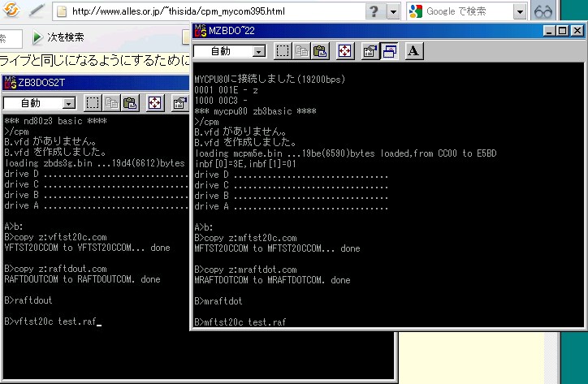Click the 'B>mftst20c test.raf' line in MZBDO~22
The height and width of the screenshot is (384, 588).
240,322
